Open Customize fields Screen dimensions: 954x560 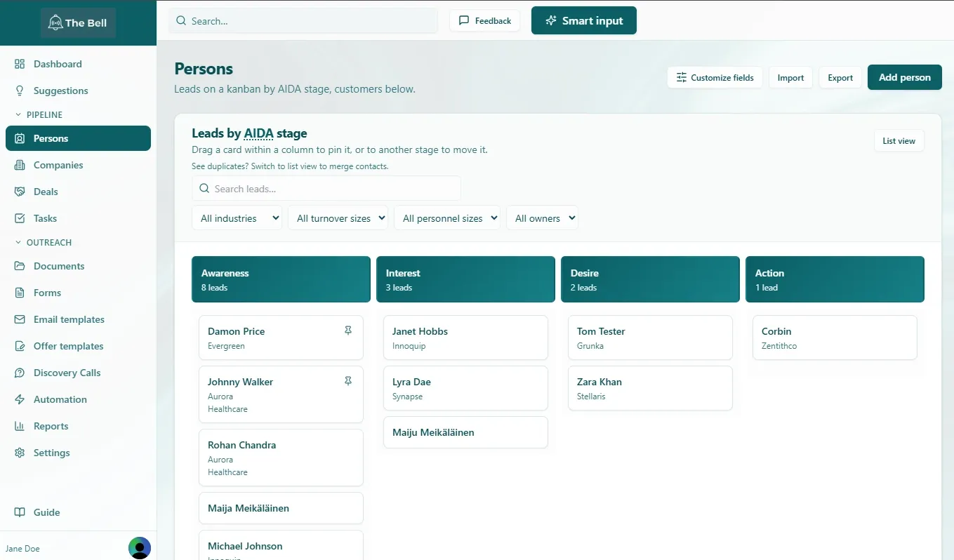point(715,77)
